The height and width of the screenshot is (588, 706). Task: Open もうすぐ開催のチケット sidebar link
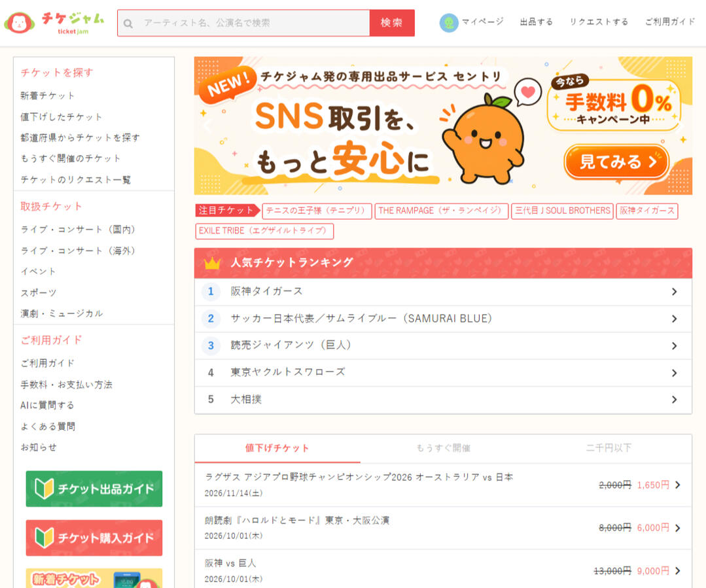[x=71, y=158]
